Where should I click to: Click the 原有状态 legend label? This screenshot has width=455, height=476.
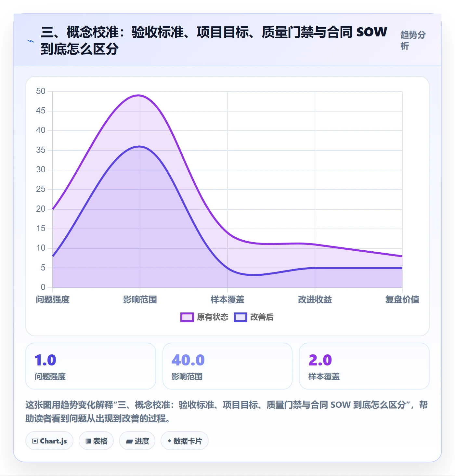point(213,317)
